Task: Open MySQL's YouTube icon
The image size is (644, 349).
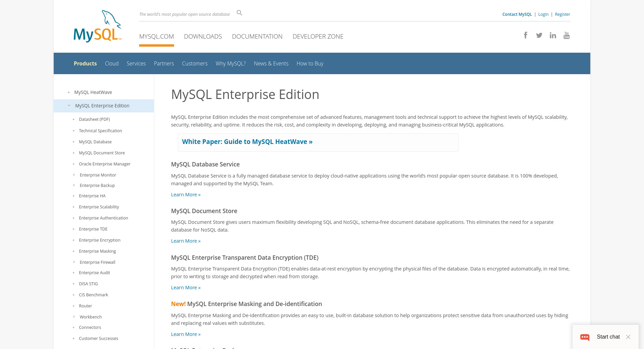Action: tap(567, 35)
